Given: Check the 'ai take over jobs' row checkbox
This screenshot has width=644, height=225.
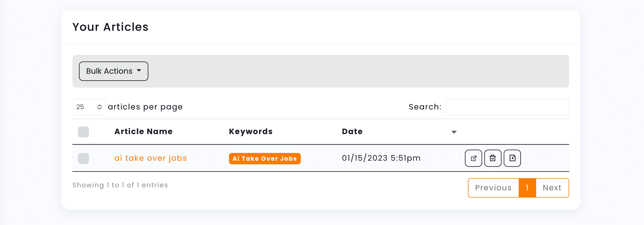Looking at the screenshot, I should coord(83,158).
